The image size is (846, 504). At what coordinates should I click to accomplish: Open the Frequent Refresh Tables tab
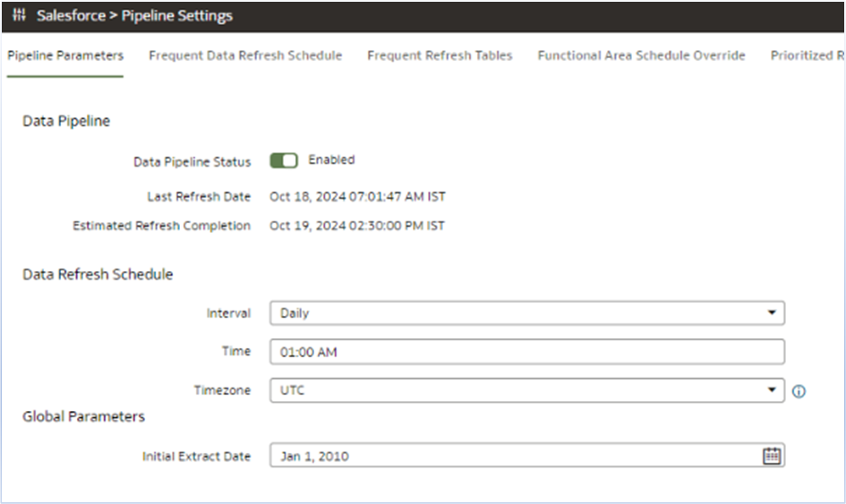pos(440,56)
